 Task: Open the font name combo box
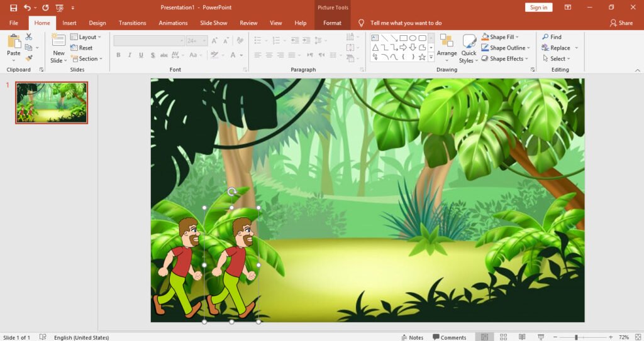click(149, 41)
